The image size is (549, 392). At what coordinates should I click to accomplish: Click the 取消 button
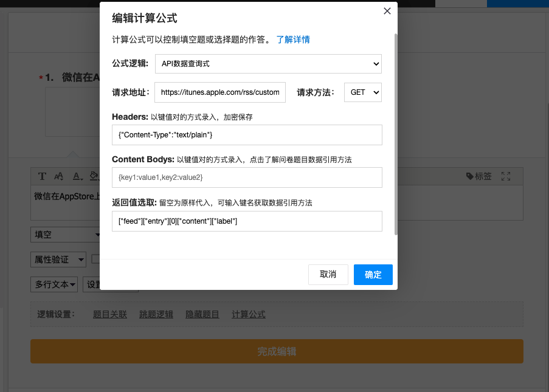pyautogui.click(x=328, y=275)
